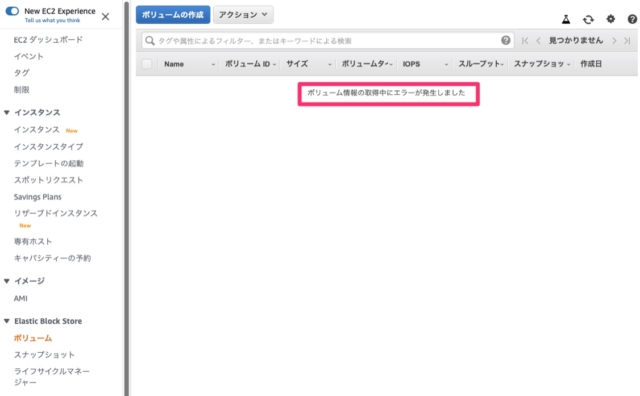Click the help icon inside the search field
The width and height of the screenshot is (640, 396).
coord(506,40)
